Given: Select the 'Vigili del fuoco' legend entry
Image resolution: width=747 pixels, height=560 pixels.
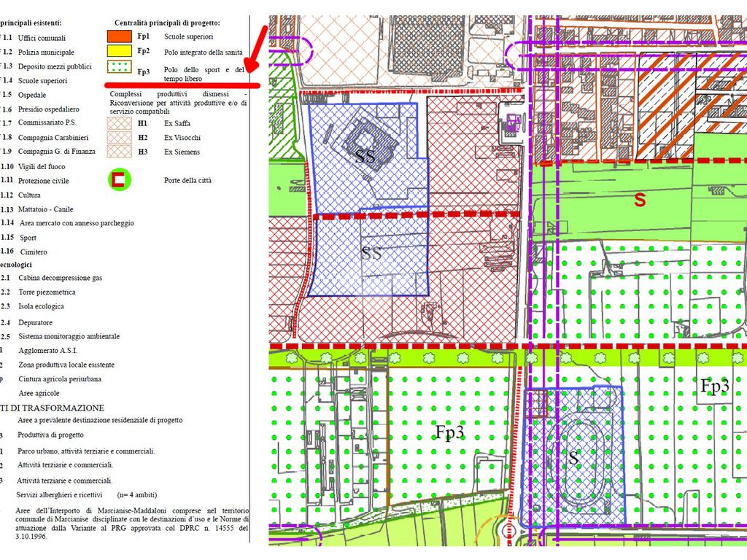Looking at the screenshot, I should (x=42, y=166).
